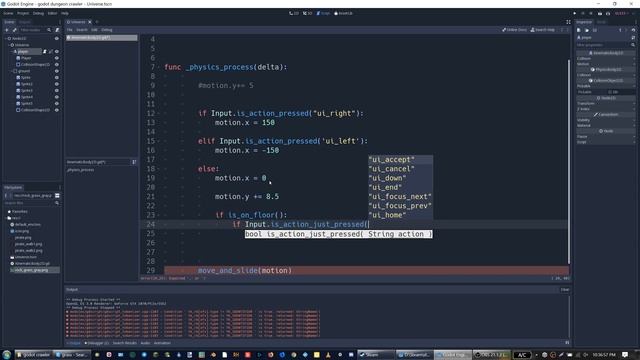Select the Script workspace button
The image size is (640, 360).
pos(323,13)
